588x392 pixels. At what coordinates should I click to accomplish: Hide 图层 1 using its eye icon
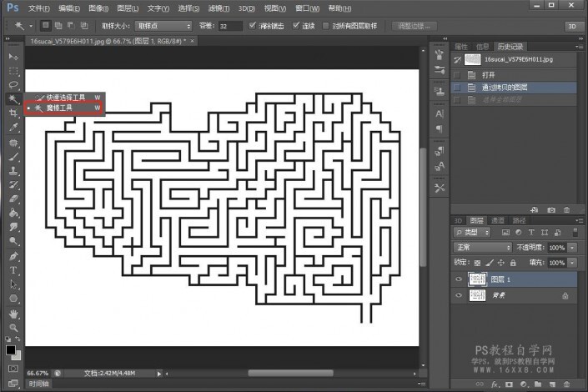[459, 279]
